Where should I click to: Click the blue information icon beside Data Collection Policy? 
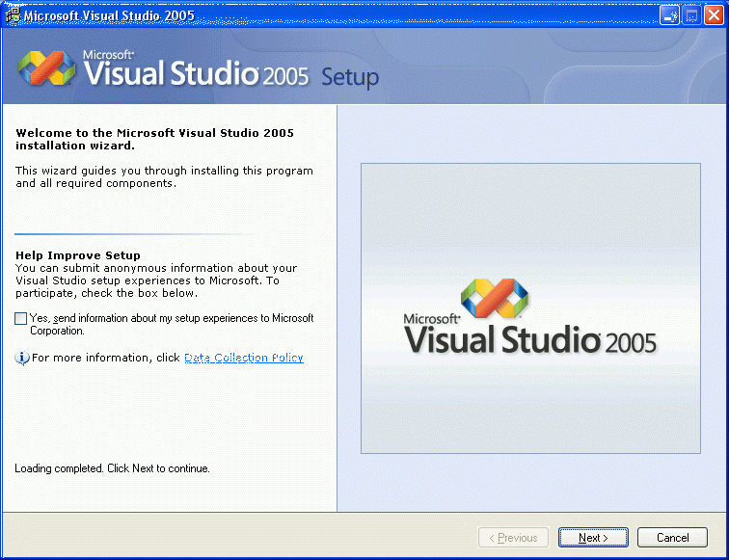point(22,359)
